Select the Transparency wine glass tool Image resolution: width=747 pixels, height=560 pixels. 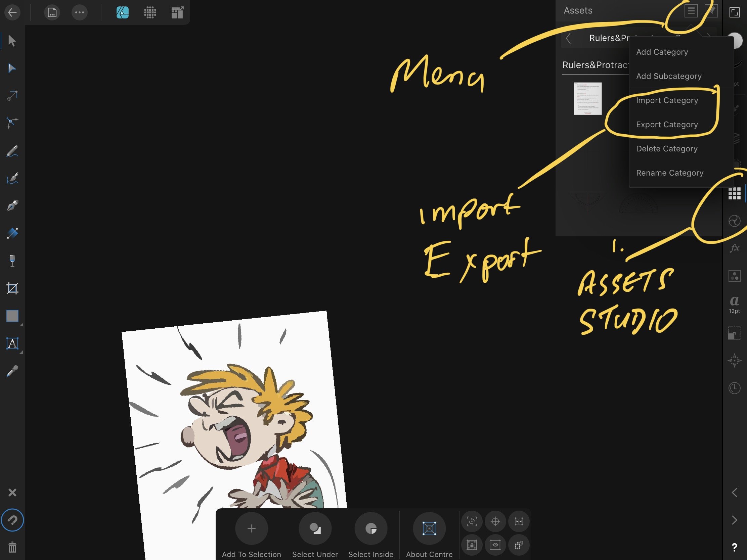pos(12,261)
